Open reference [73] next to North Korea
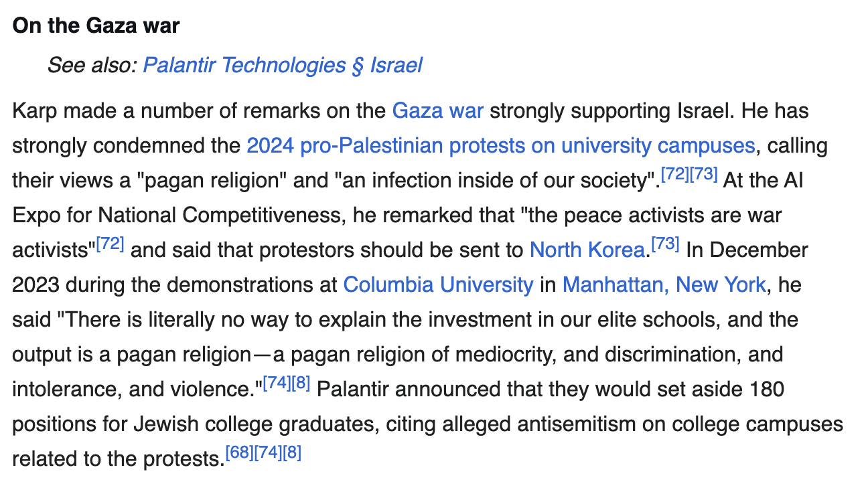This screenshot has height=494, width=868. coord(666,245)
